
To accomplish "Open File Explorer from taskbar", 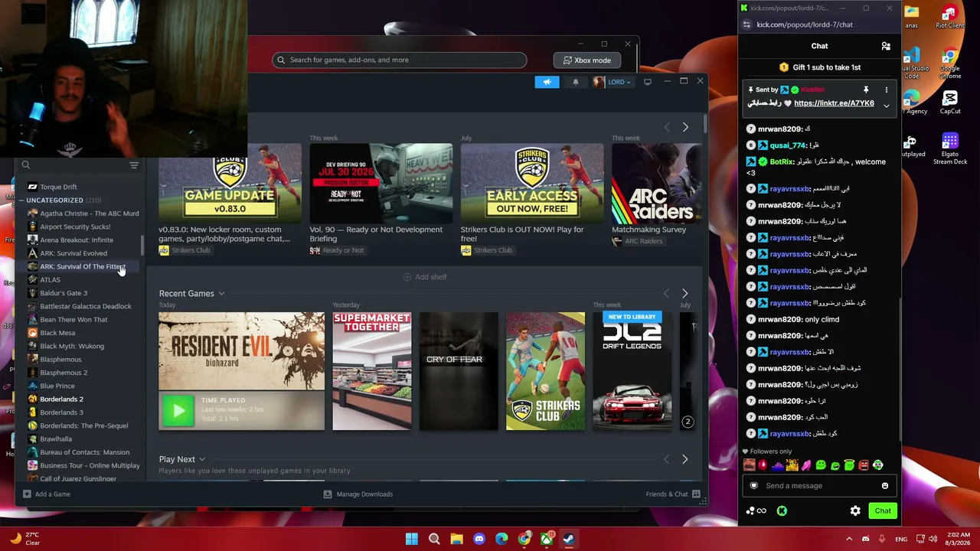I will pyautogui.click(x=456, y=539).
